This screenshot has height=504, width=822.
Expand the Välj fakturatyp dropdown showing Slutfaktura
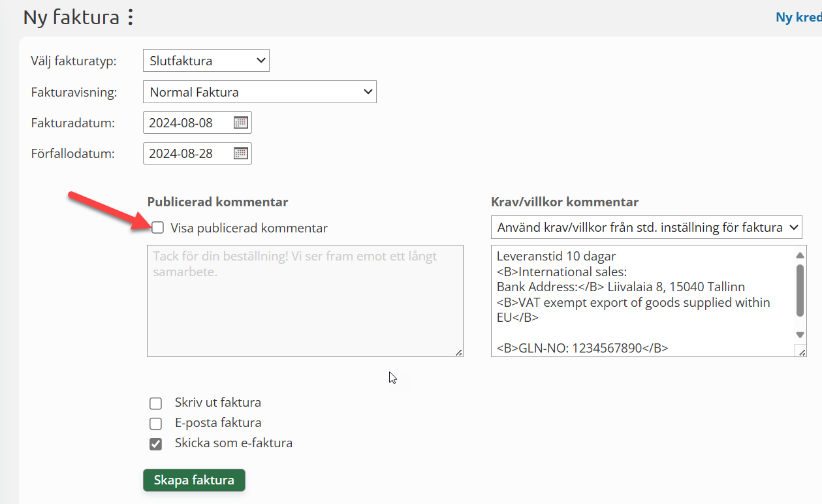tap(206, 61)
